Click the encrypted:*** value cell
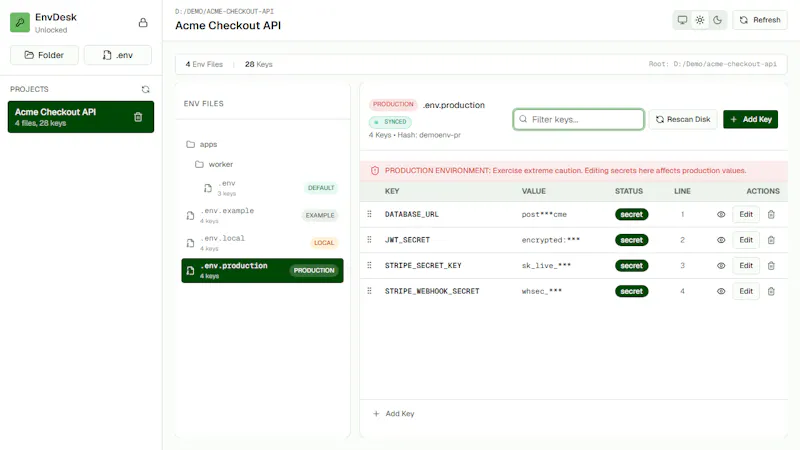The height and width of the screenshot is (450, 800). click(551, 240)
